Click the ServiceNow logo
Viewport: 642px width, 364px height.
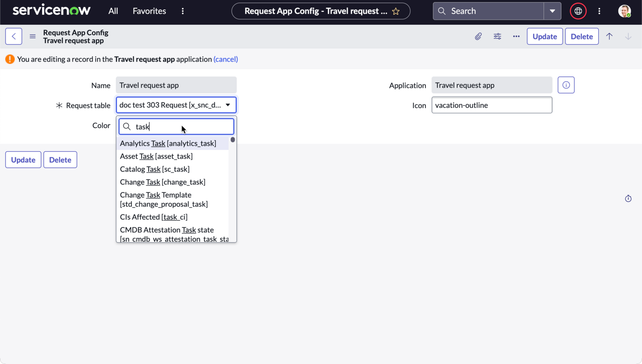pos(51,11)
